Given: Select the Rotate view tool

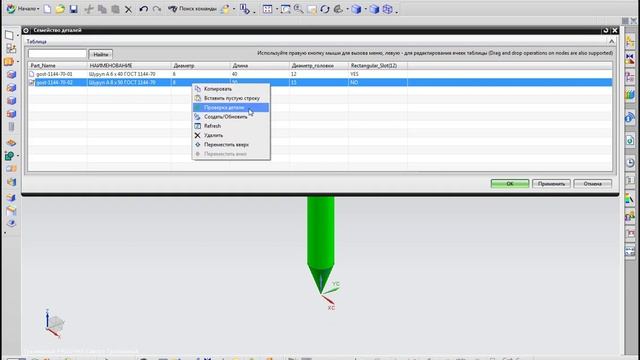Looking at the screenshot, I should [x=325, y=9].
